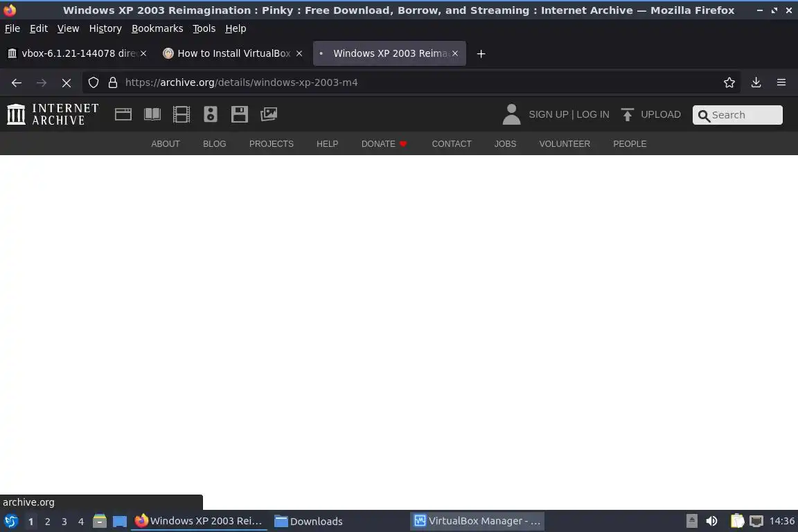Go back to the previous page

pos(17,82)
